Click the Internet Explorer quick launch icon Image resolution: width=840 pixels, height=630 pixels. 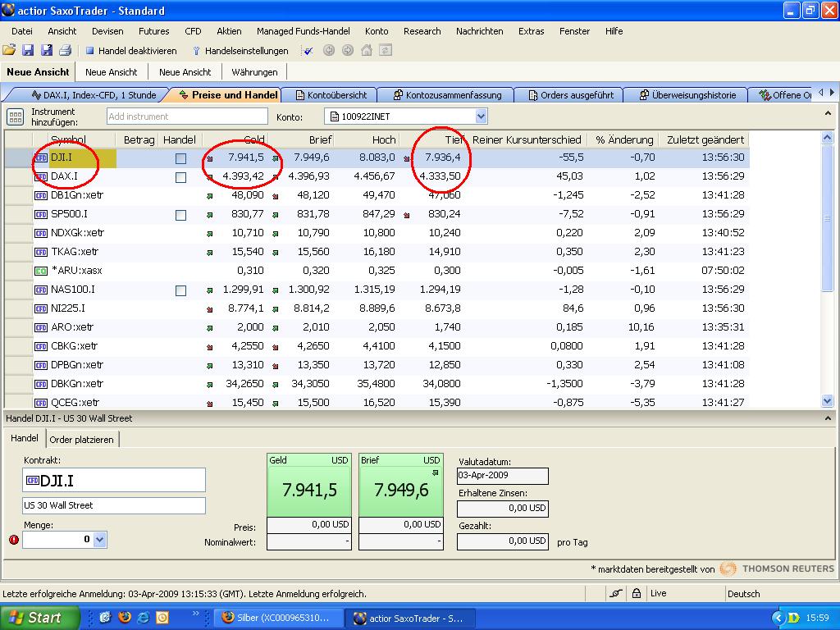[143, 617]
